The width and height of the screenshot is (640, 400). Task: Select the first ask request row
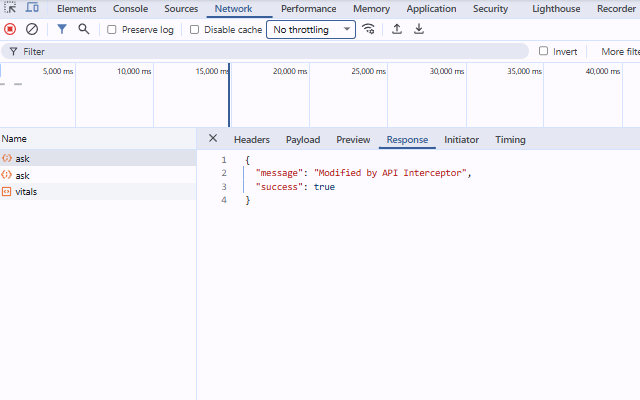(98, 158)
